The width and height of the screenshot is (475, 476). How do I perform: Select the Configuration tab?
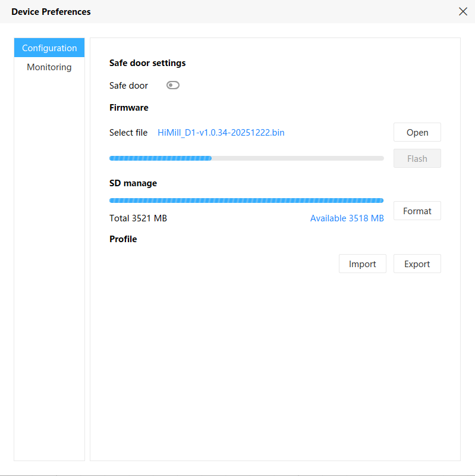49,48
